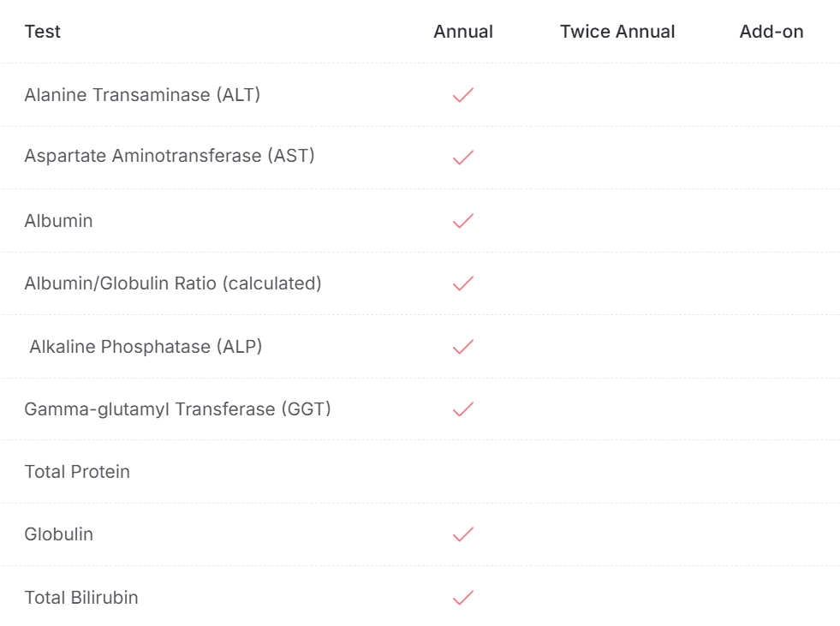Select the Add-on column header

point(771,32)
